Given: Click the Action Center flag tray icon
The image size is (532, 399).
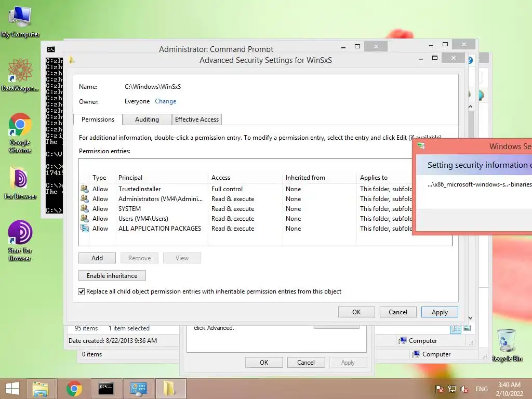Looking at the screenshot, I should [439, 389].
